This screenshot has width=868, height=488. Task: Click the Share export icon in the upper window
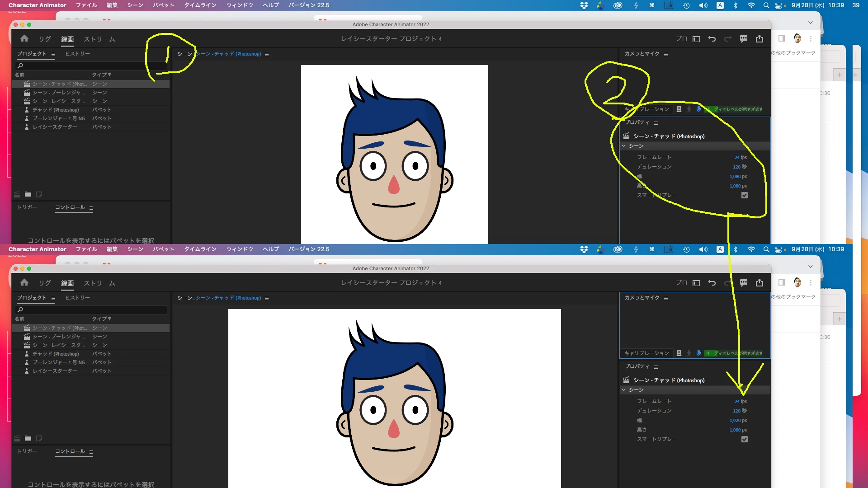759,39
